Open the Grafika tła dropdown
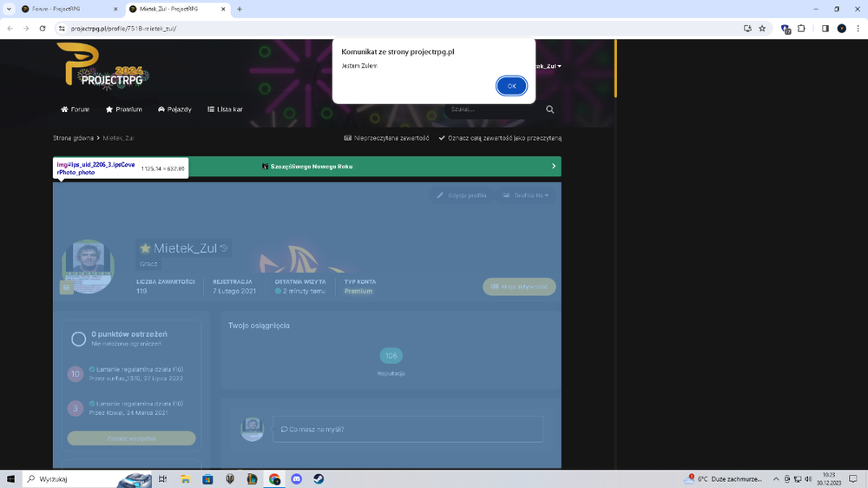Screen dimensions: 868x488 click(525, 195)
